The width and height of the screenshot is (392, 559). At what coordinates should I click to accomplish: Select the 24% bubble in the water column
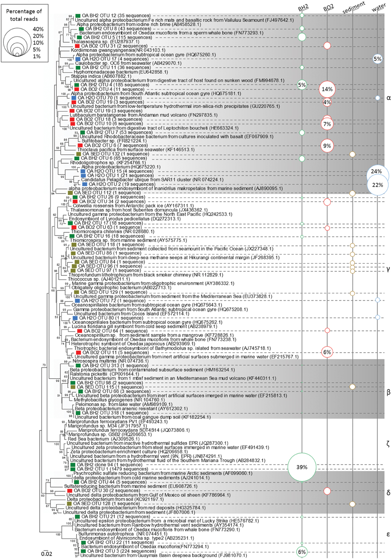click(x=377, y=171)
